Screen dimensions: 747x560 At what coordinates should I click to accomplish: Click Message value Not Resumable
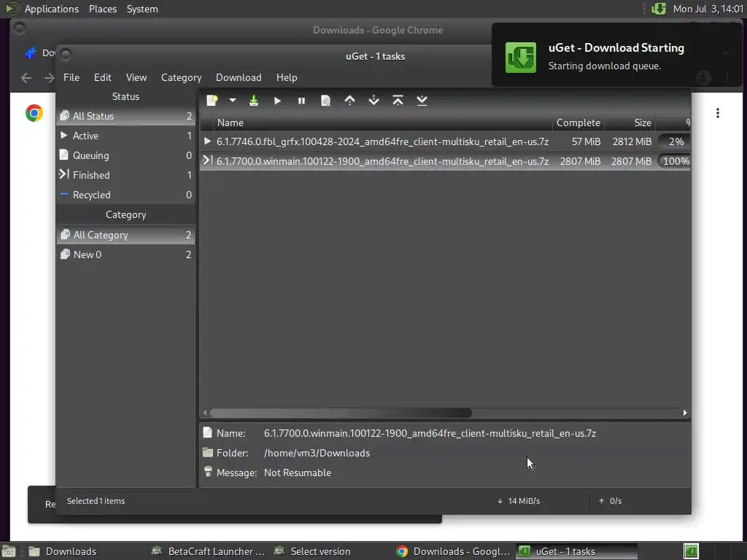coord(298,472)
